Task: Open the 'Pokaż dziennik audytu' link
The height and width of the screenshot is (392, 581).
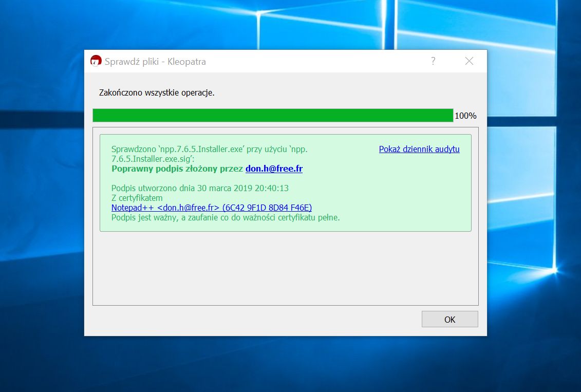Action: tap(419, 149)
